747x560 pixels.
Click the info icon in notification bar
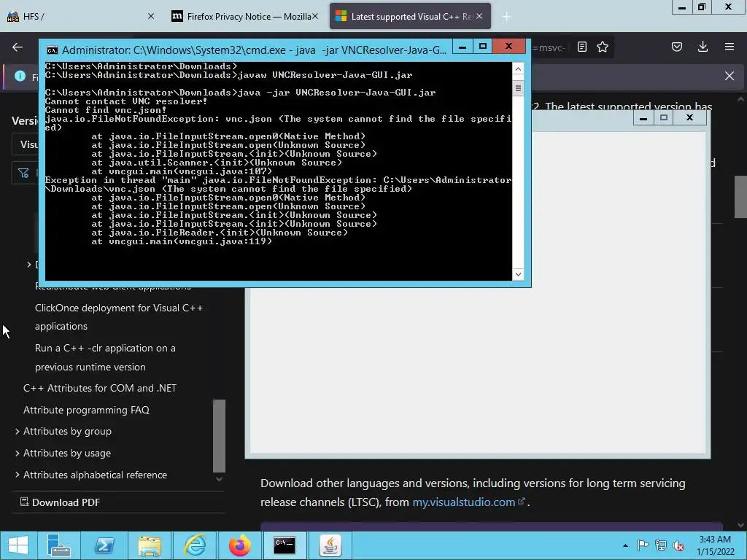[x=20, y=76]
